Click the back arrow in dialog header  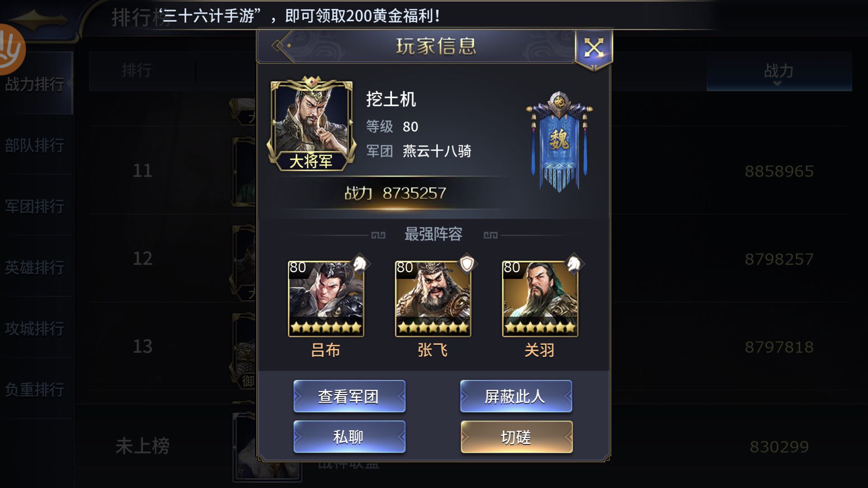pyautogui.click(x=281, y=46)
